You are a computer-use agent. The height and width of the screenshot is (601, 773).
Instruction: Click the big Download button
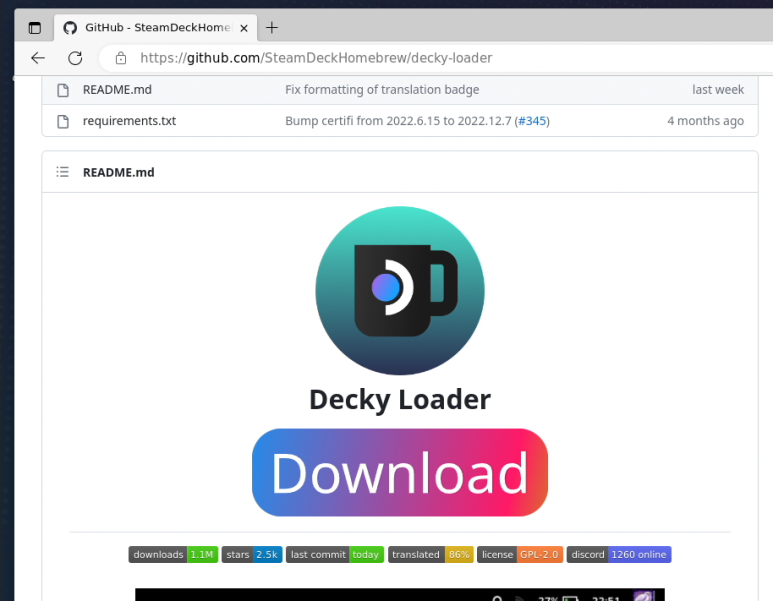pyautogui.click(x=400, y=472)
